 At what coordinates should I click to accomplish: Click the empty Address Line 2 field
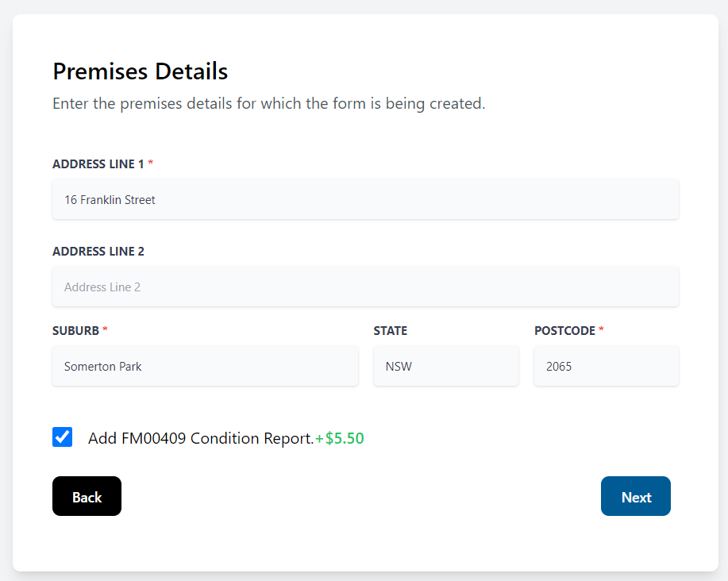point(365,287)
